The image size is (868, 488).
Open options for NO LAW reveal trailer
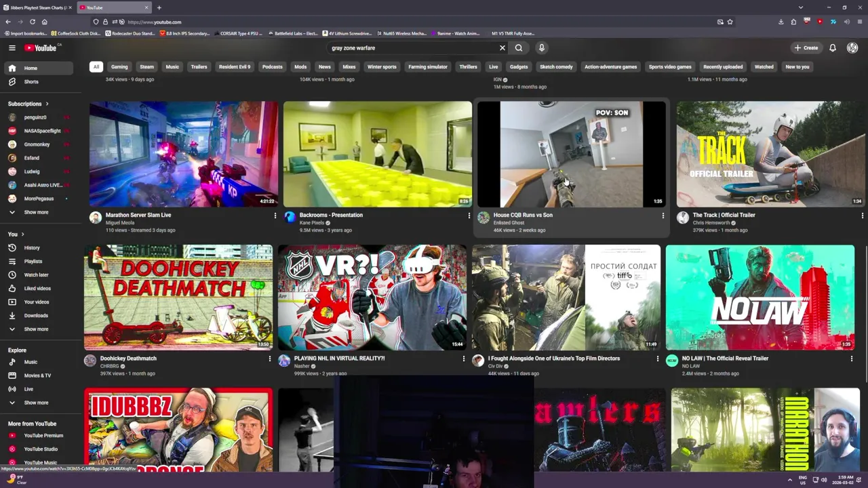851,359
